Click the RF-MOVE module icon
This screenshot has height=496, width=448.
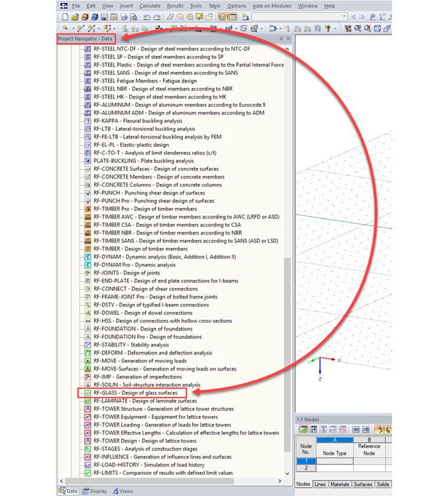(x=88, y=361)
